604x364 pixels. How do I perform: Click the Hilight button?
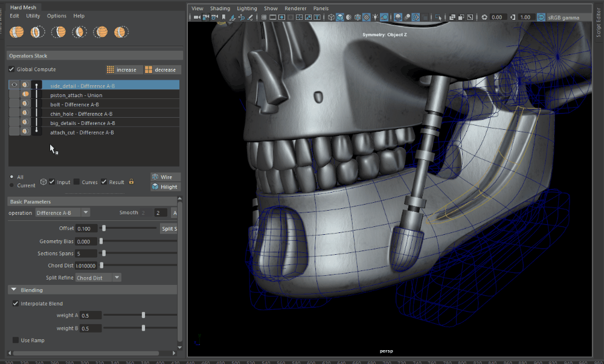click(x=165, y=187)
